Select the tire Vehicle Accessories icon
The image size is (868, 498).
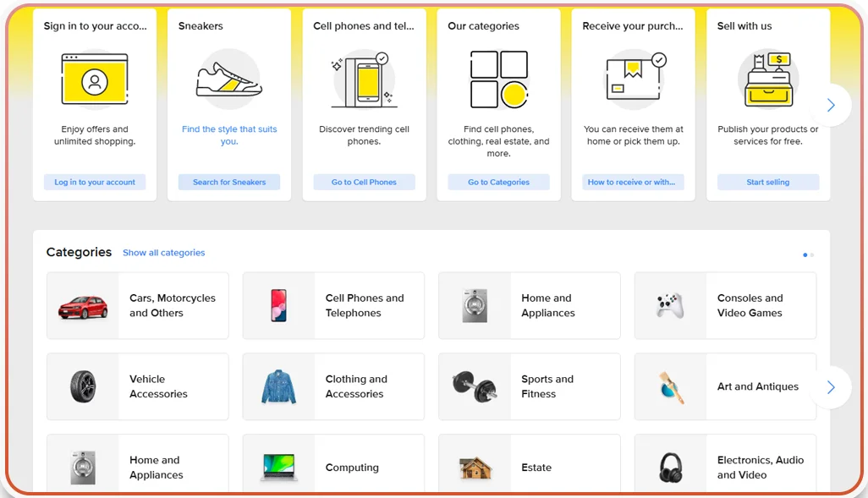pyautogui.click(x=83, y=386)
